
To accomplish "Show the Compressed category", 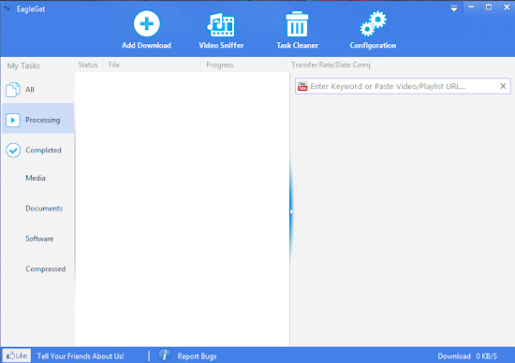I will coord(45,269).
